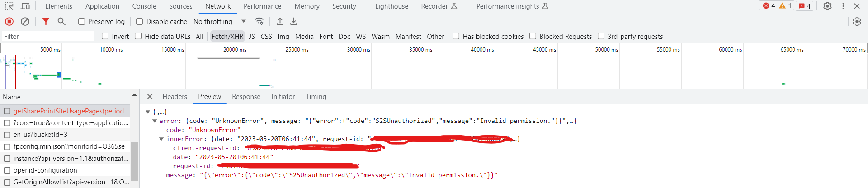This screenshot has height=188, width=868.
Task: Open the Console panel tab
Action: pyautogui.click(x=144, y=6)
